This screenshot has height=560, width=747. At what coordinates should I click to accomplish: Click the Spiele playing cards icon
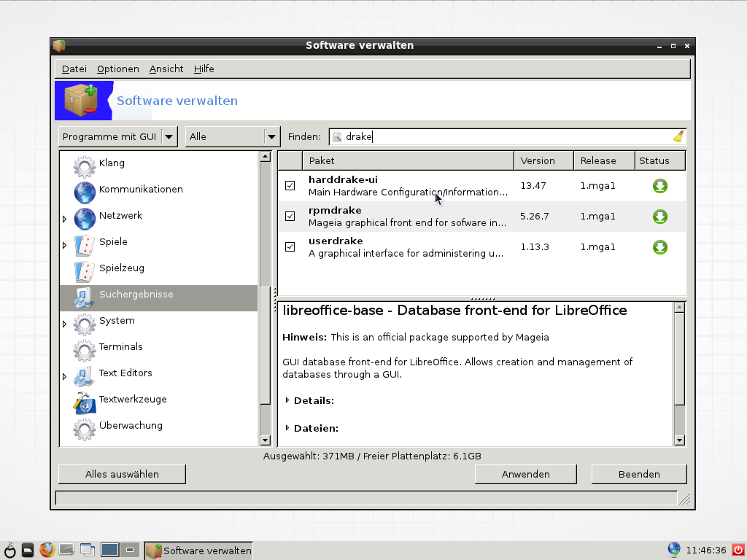click(85, 245)
